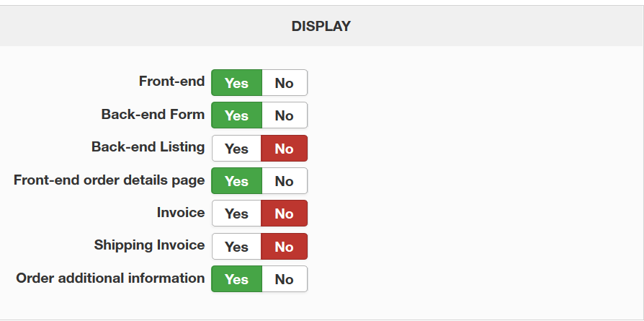Click No for Invoice display

click(x=285, y=214)
